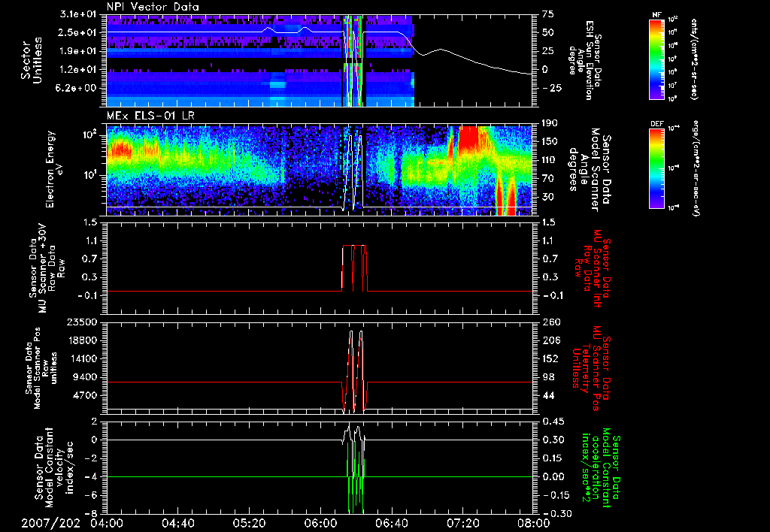Image resolution: width=770 pixels, height=532 pixels.
Task: Click the "Model Scanner Angle degrees" right axis label
Action: pos(590,170)
